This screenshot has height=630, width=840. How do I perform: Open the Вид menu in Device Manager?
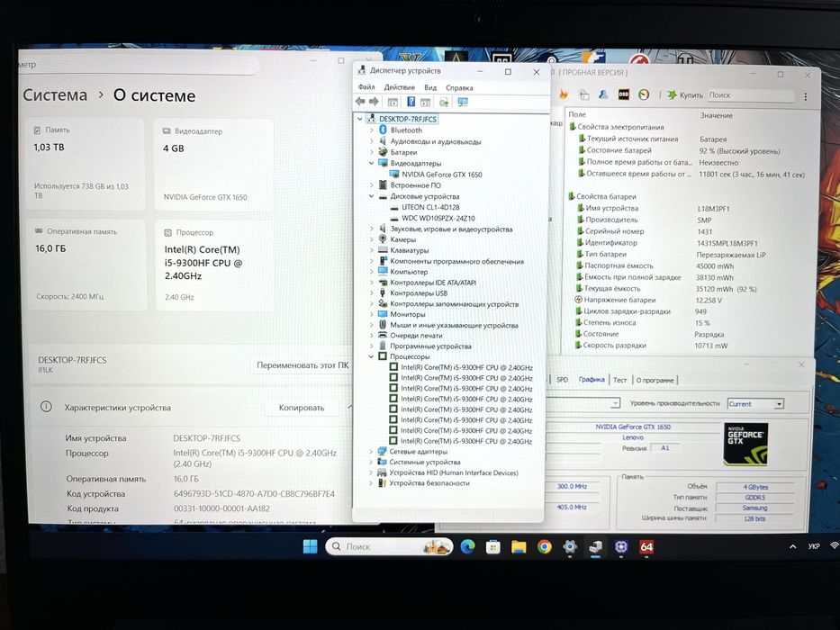pos(430,87)
